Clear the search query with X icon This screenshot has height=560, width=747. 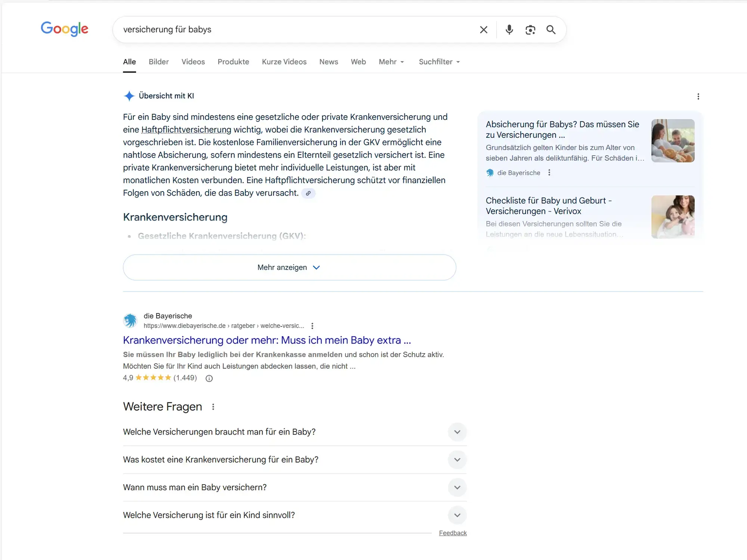[x=484, y=30]
